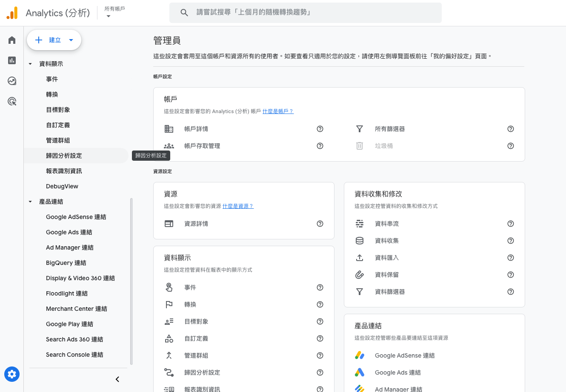Open help for 帳戶存取管理
The height and width of the screenshot is (392, 566).
(320, 146)
